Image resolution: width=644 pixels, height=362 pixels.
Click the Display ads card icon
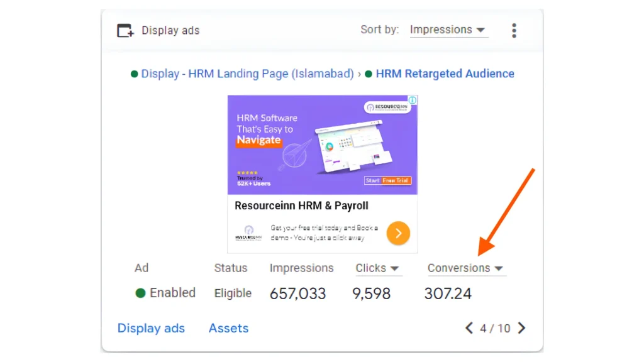(x=125, y=30)
